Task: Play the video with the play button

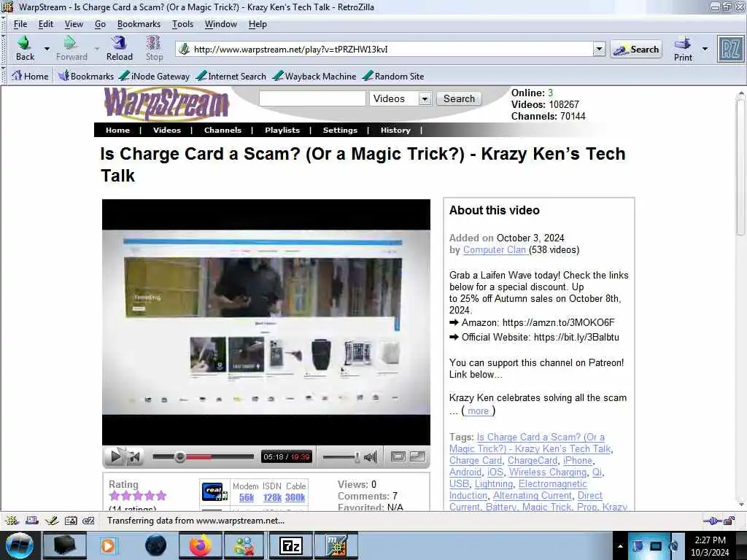Action: point(115,456)
